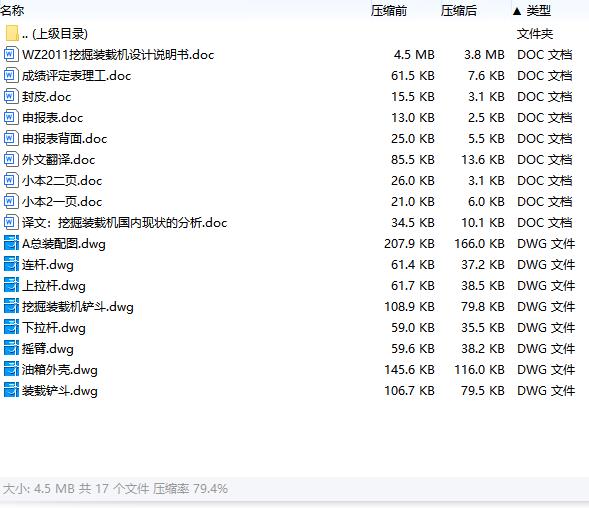The height and width of the screenshot is (508, 589).
Task: Select file name 装载铲斗.dwg
Action: click(60, 391)
